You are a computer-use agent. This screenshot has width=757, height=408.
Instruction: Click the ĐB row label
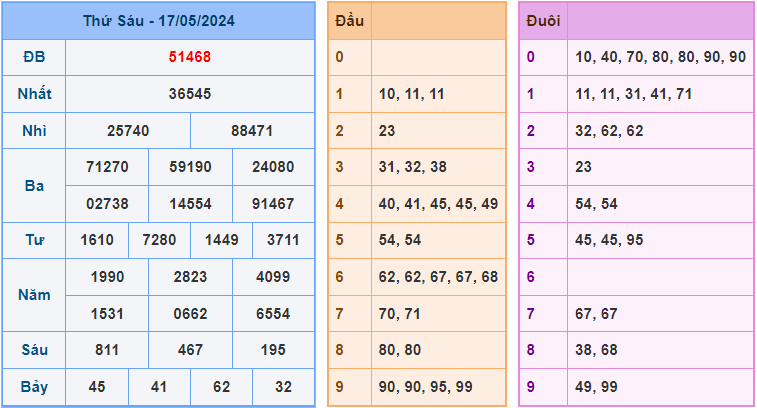[34, 57]
